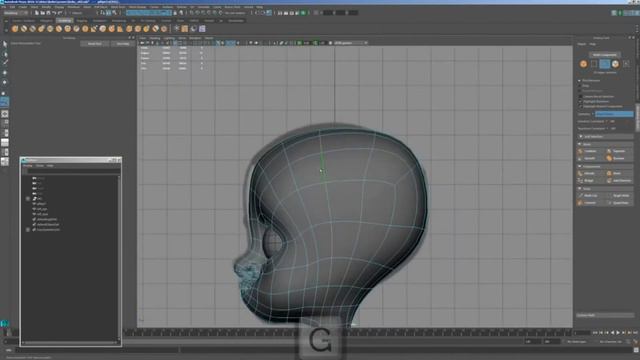Screen dimensions: 640x360
Task: Collapse the Components section in toolkit
Action: (x=605, y=166)
